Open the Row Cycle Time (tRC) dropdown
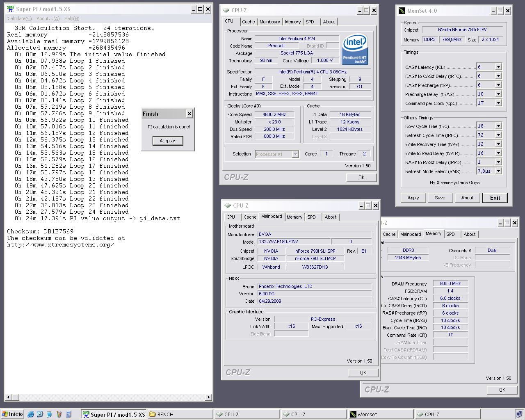The width and height of the screenshot is (525, 420). [x=498, y=126]
